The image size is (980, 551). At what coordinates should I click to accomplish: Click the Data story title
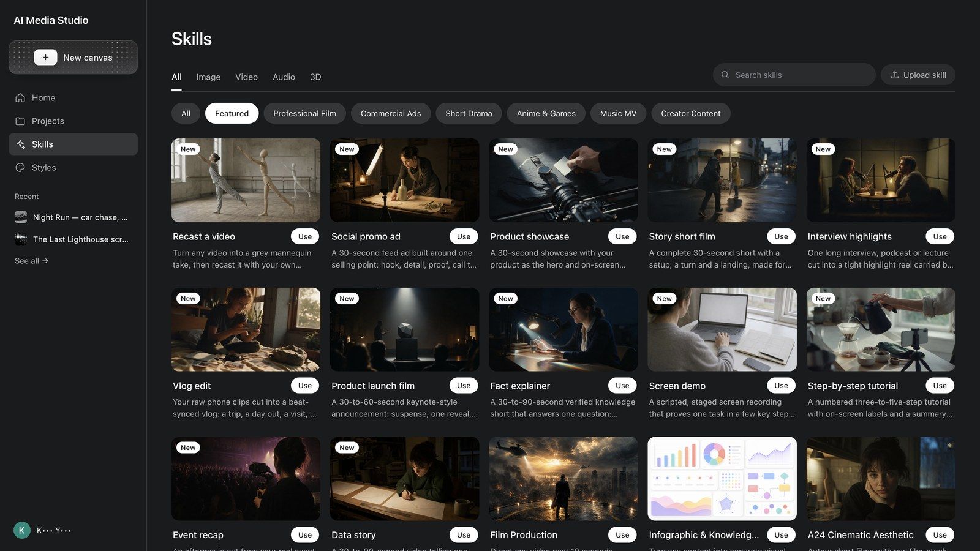pyautogui.click(x=353, y=535)
